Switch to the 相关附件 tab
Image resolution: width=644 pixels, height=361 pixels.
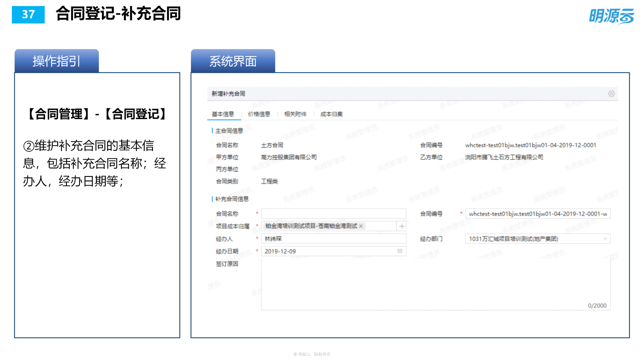tap(295, 114)
